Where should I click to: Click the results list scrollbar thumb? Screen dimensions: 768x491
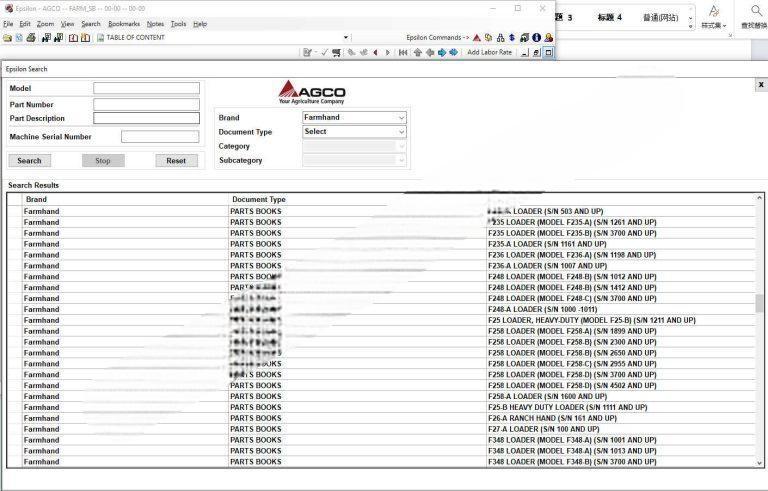(759, 303)
